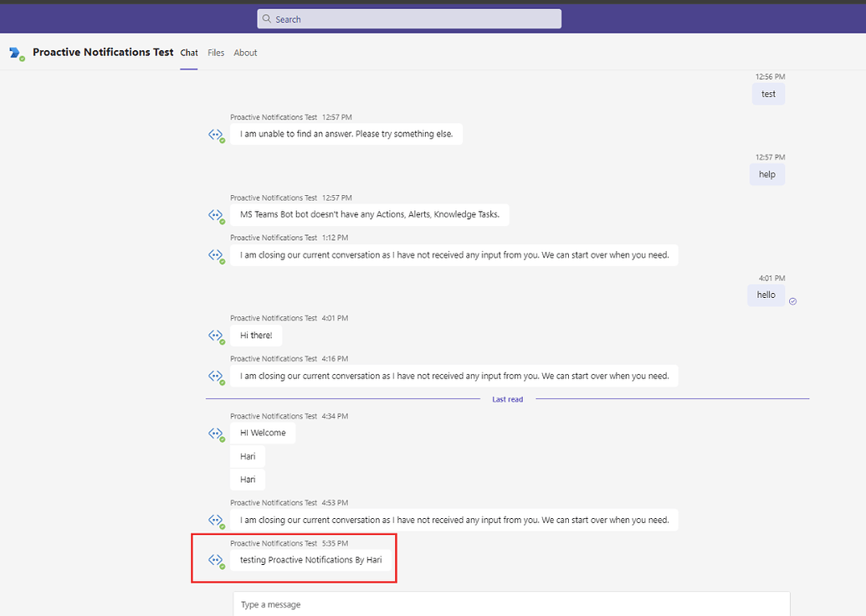866x616 pixels.
Task: Click bot icon next to "MS Teams Bot" reply
Action: click(x=217, y=216)
